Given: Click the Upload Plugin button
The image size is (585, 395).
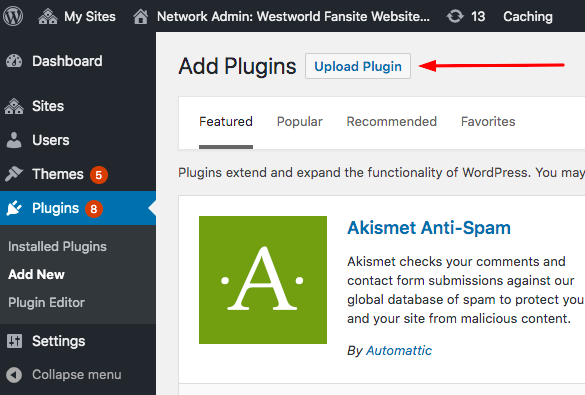Looking at the screenshot, I should point(358,66).
